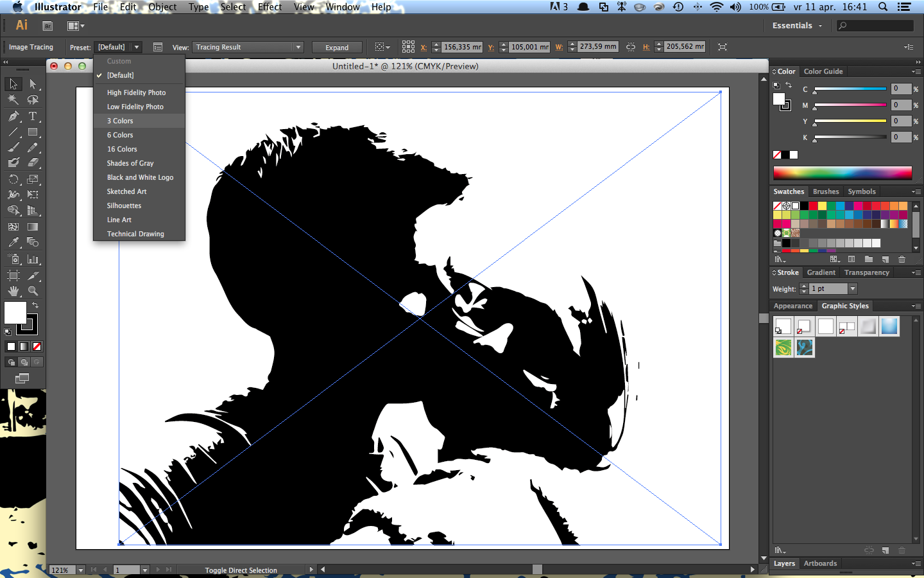
Task: Select the Free Transform tool
Action: pos(33,195)
